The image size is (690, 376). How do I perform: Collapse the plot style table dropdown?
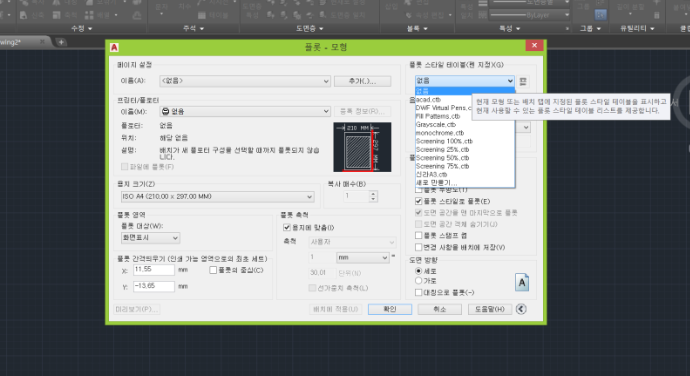510,81
